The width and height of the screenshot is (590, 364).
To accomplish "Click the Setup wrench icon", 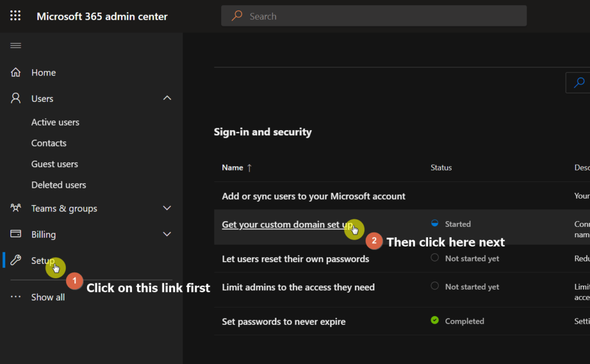I will (x=16, y=260).
